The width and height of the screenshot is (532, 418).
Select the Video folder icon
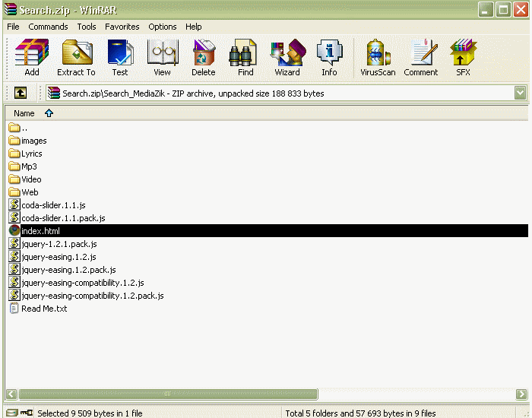click(14, 179)
